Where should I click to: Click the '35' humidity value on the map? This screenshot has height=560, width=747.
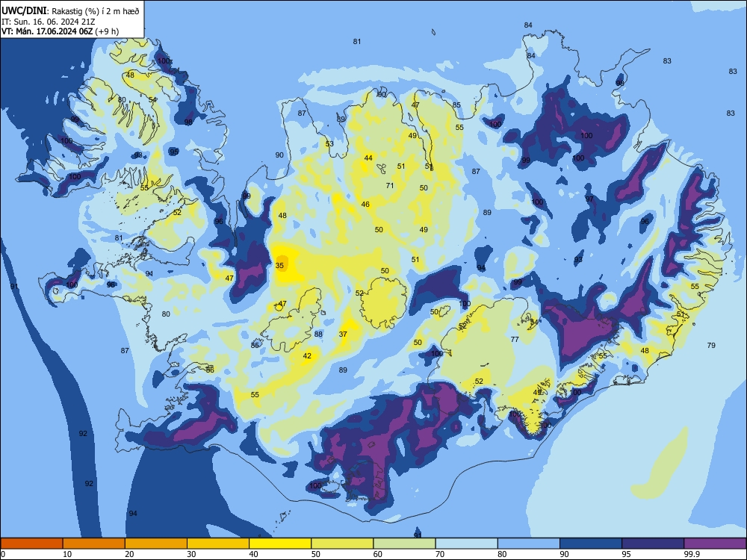[279, 265]
